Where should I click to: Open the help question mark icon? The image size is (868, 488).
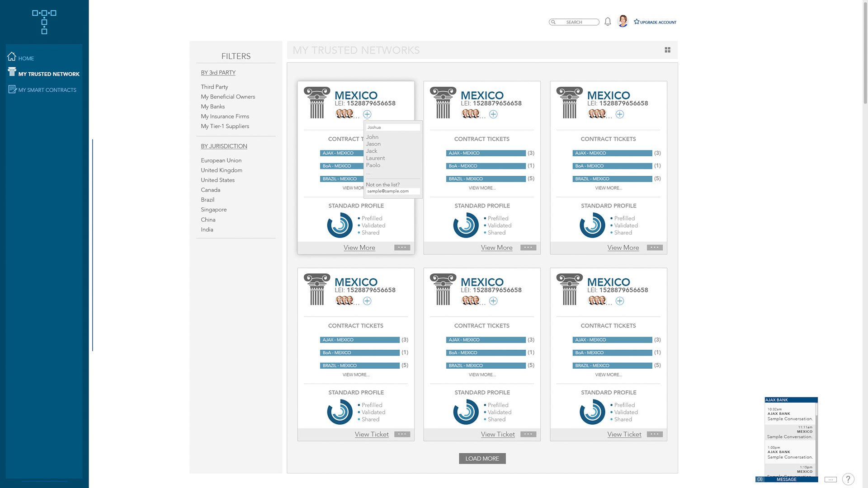(848, 479)
